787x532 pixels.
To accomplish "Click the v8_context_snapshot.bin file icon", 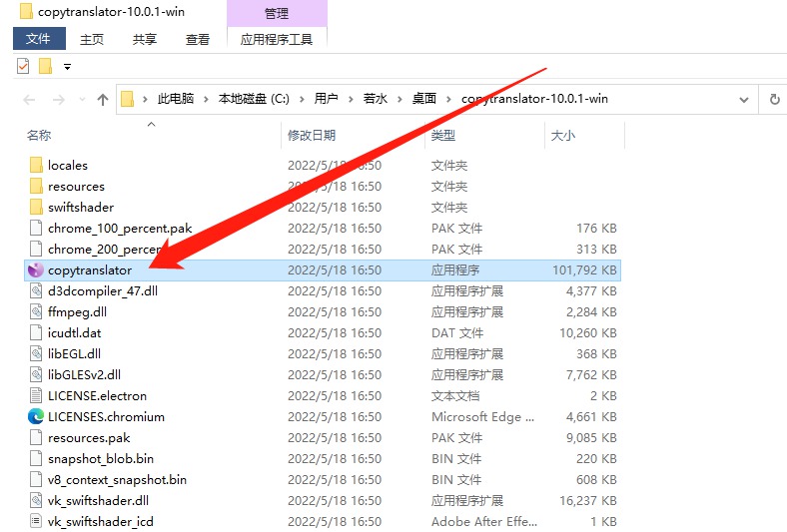I will click(36, 480).
